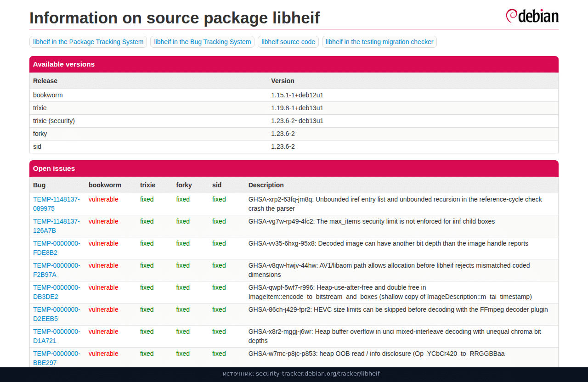588x382 pixels.
Task: Open bug TEMP-0000000-D1A721
Action: (57, 336)
